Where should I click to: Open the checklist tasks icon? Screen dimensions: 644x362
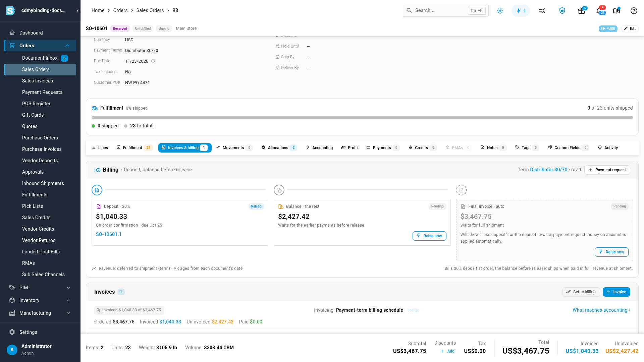[x=542, y=11]
